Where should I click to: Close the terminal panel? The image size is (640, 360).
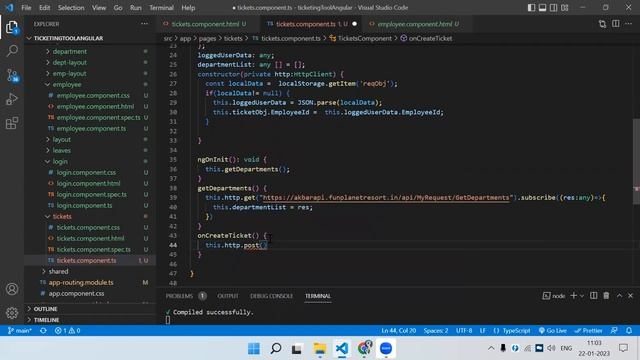click(631, 296)
